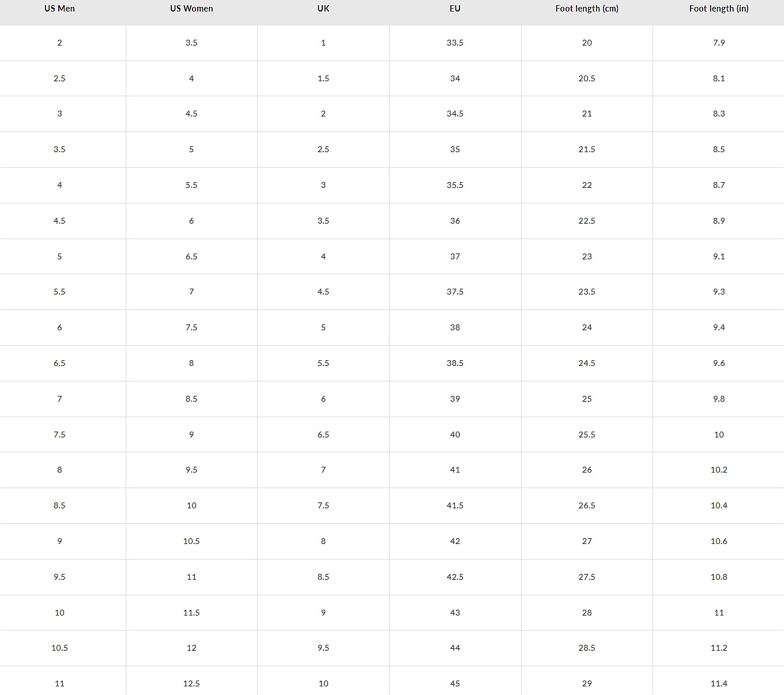Screen dimensions: 784x695
Task: Select UK size 6.5 cell
Action: (x=323, y=435)
